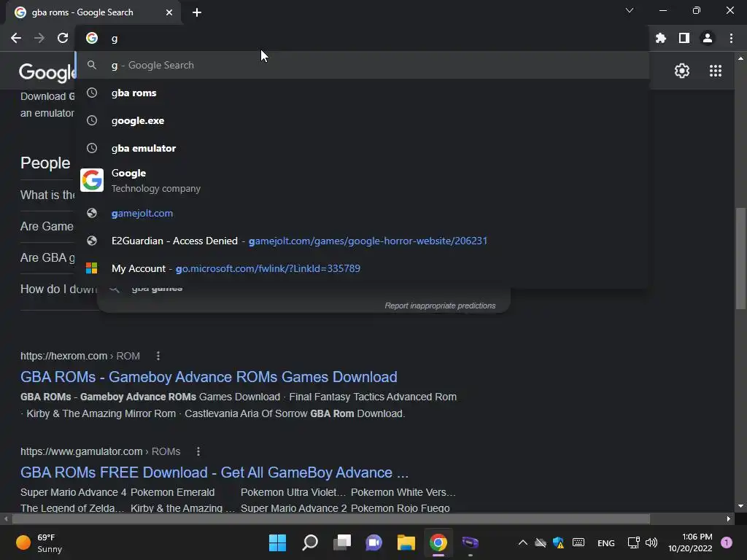This screenshot has width=747, height=560.
Task: Choose 'gba emulator' history suggestion
Action: tap(362, 148)
